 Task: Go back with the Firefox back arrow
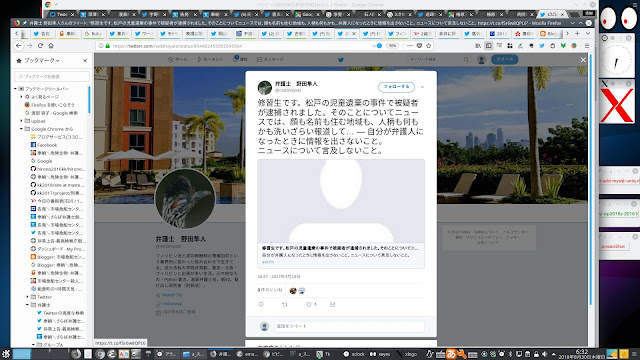coord(19,46)
